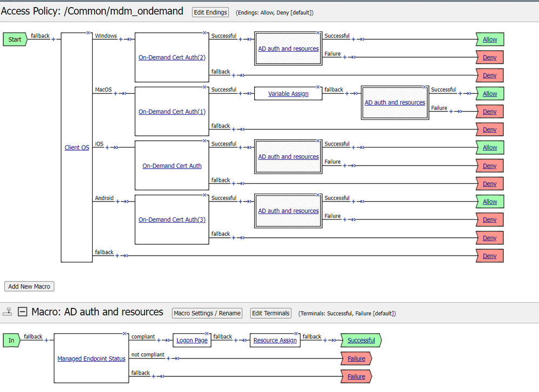Click the green In node
Screen dimensions: 539x392
tap(11, 340)
